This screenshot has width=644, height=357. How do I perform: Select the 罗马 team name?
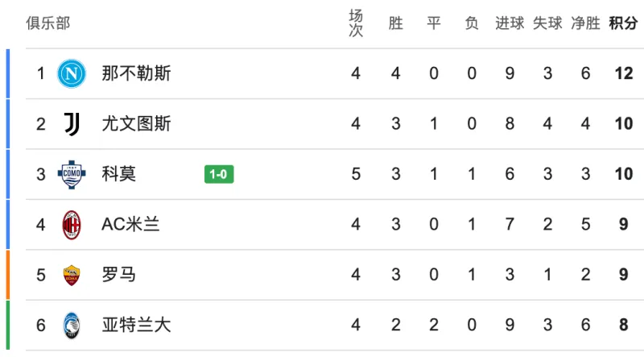119,275
